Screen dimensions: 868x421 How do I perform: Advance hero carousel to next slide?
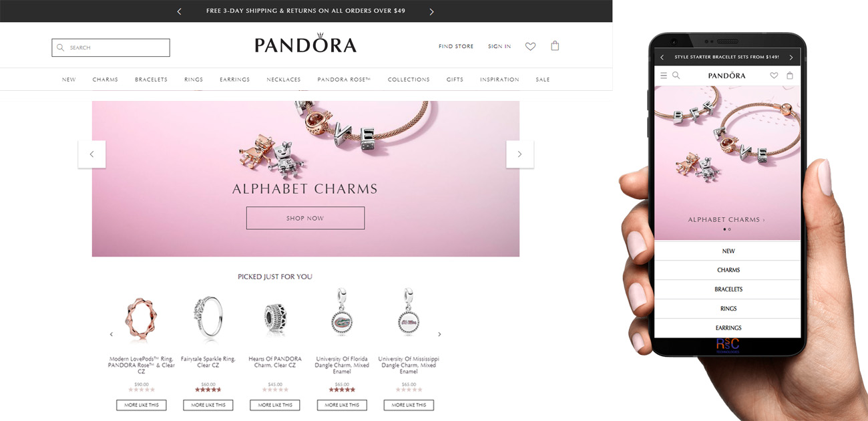click(519, 154)
